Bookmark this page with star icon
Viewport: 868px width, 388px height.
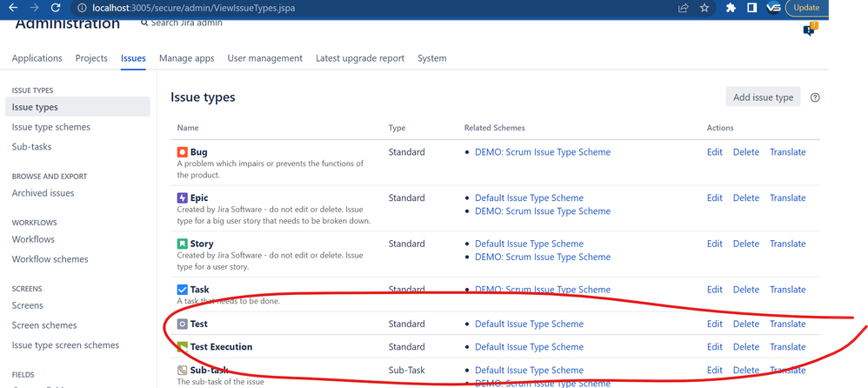point(704,8)
